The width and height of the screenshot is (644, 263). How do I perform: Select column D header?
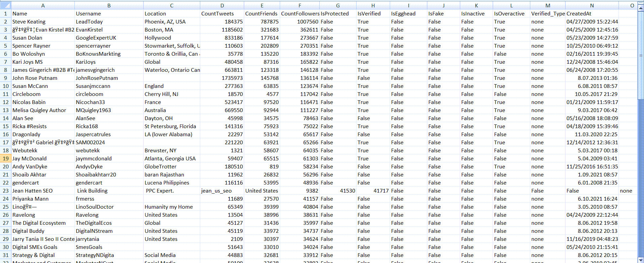point(222,5)
